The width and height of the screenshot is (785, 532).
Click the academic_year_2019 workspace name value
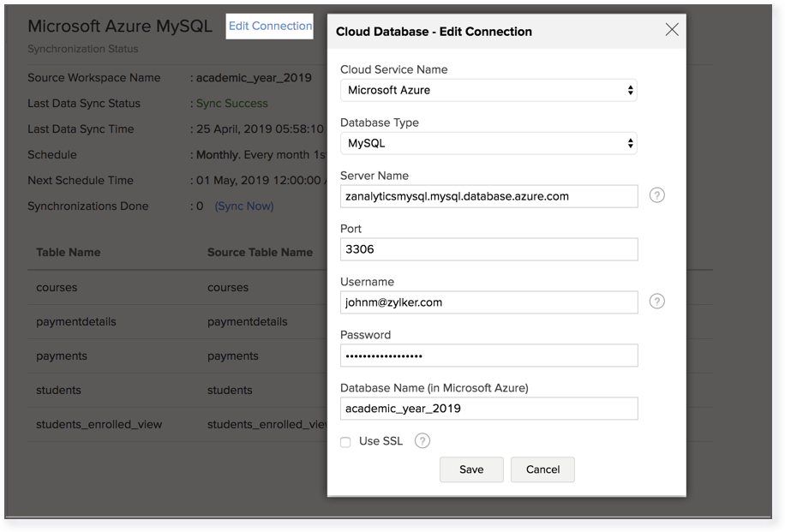[254, 78]
